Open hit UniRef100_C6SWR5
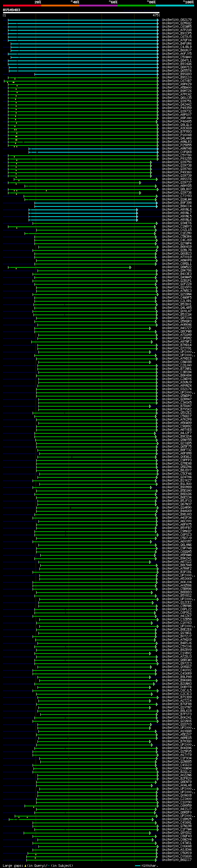The image size is (197, 868). (177, 26)
